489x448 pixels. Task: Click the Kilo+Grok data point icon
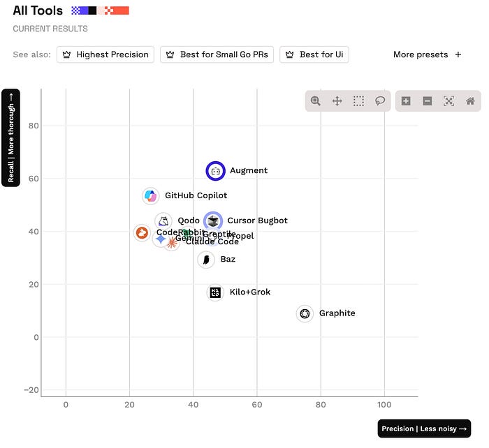(x=215, y=292)
